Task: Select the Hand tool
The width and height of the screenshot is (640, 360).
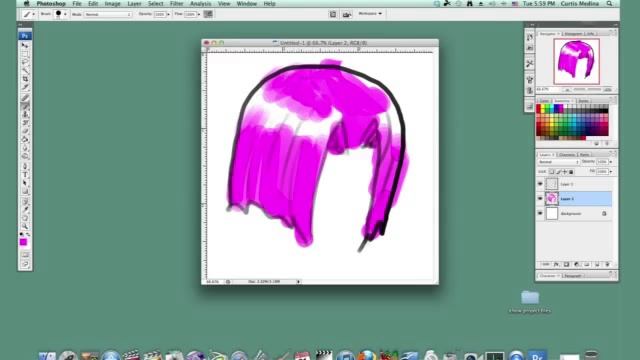Action: (x=25, y=218)
